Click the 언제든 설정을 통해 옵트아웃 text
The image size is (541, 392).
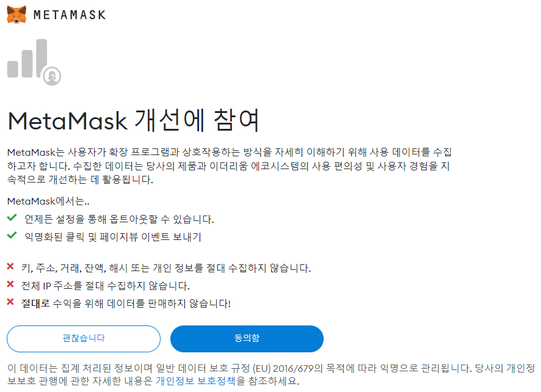[120, 219]
